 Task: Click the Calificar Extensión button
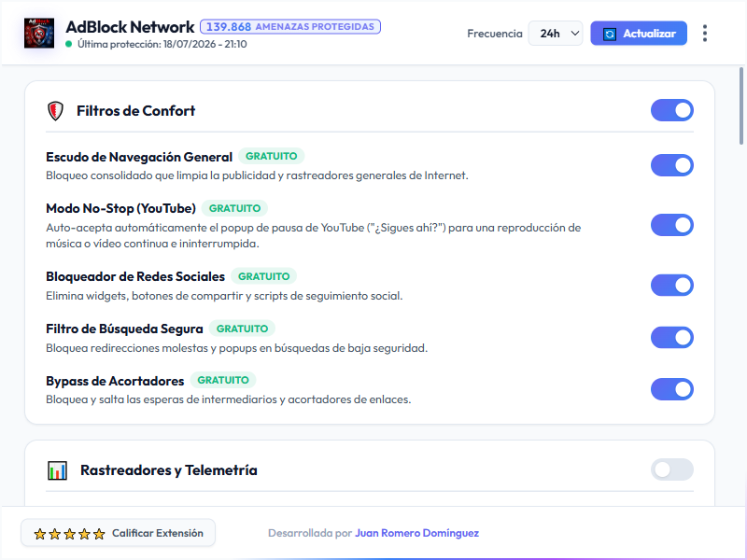[x=119, y=533]
